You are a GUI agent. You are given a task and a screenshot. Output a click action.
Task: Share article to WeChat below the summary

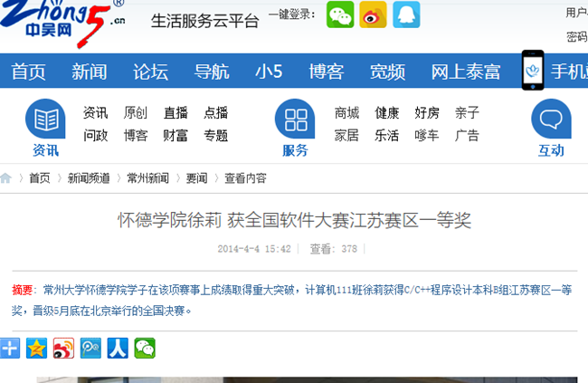145,348
